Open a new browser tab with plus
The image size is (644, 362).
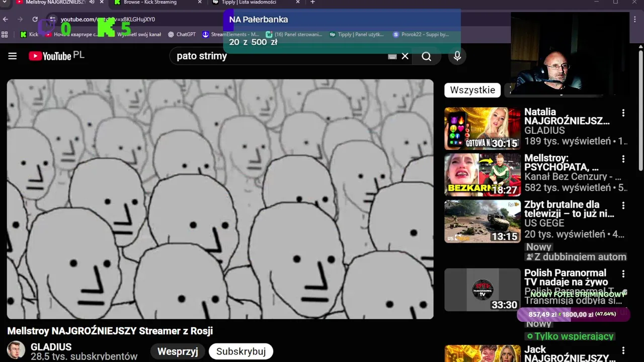[x=312, y=3]
